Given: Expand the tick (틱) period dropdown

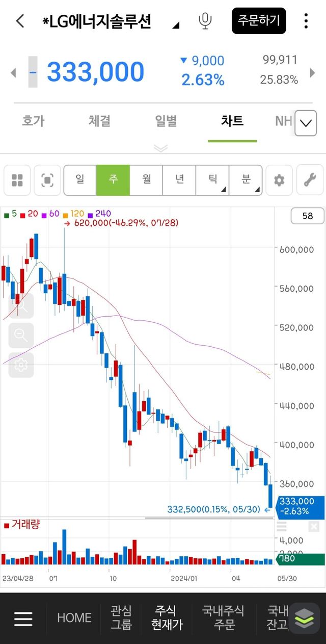Looking at the screenshot, I should [x=212, y=180].
